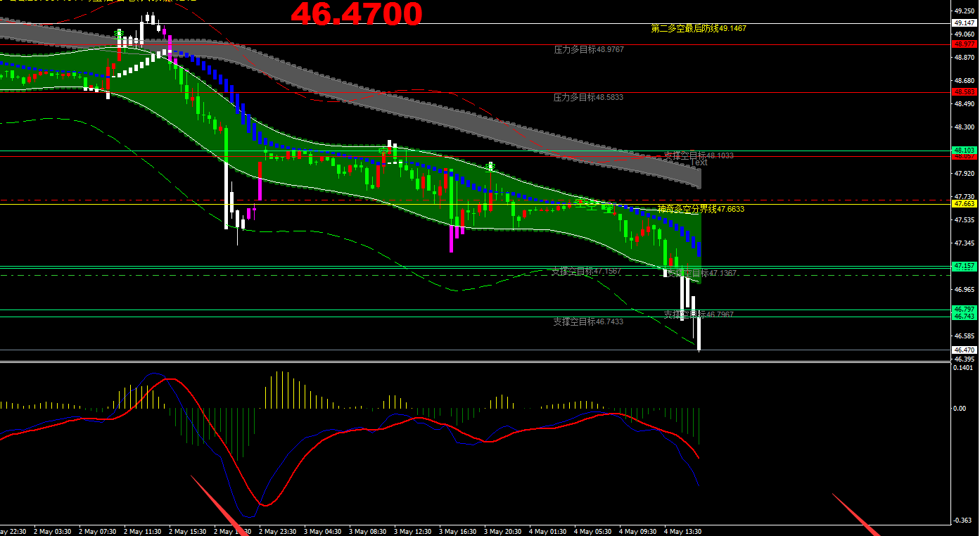The width and height of the screenshot is (980, 536).
Task: Click the 48.300 price scale value
Action: click(x=964, y=127)
